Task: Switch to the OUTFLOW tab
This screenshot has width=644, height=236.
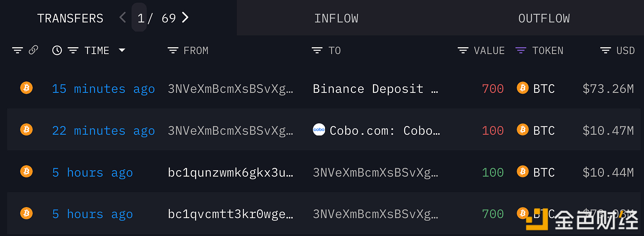Action: [544, 18]
